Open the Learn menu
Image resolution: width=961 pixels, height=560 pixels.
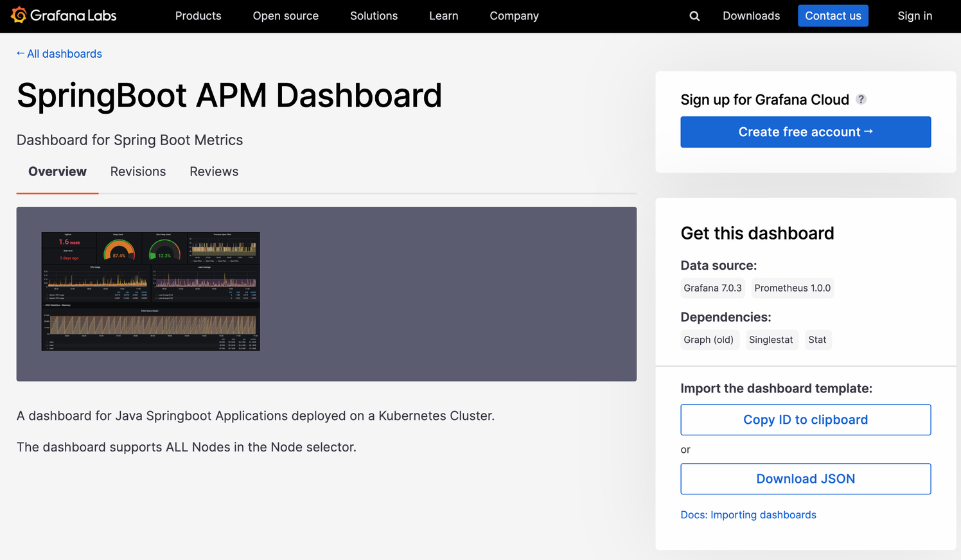click(x=443, y=16)
